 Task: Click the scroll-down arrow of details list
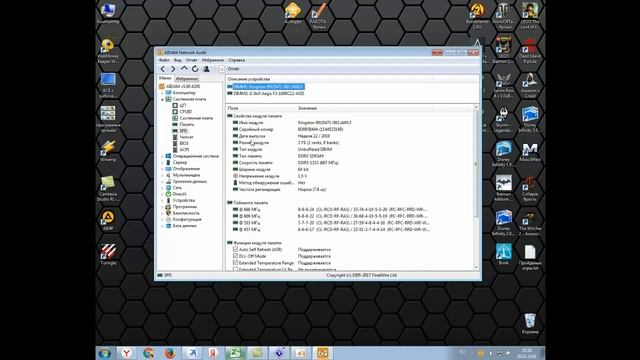pyautogui.click(x=476, y=268)
